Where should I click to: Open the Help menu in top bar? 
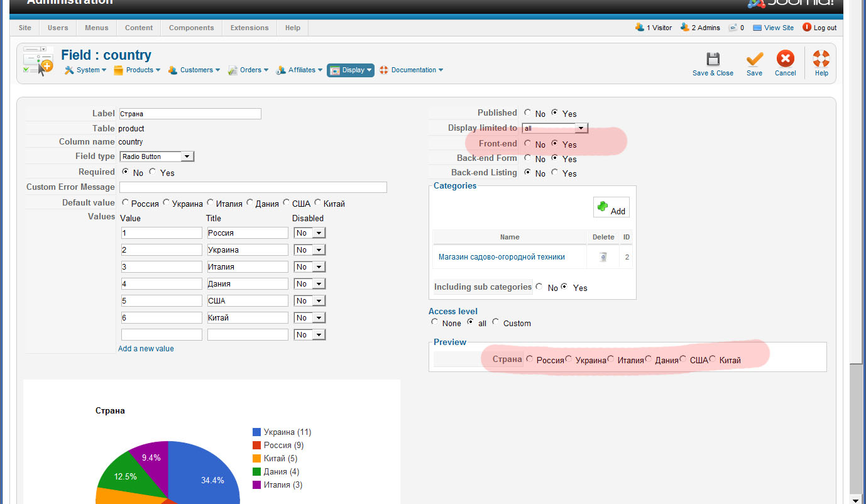(293, 28)
